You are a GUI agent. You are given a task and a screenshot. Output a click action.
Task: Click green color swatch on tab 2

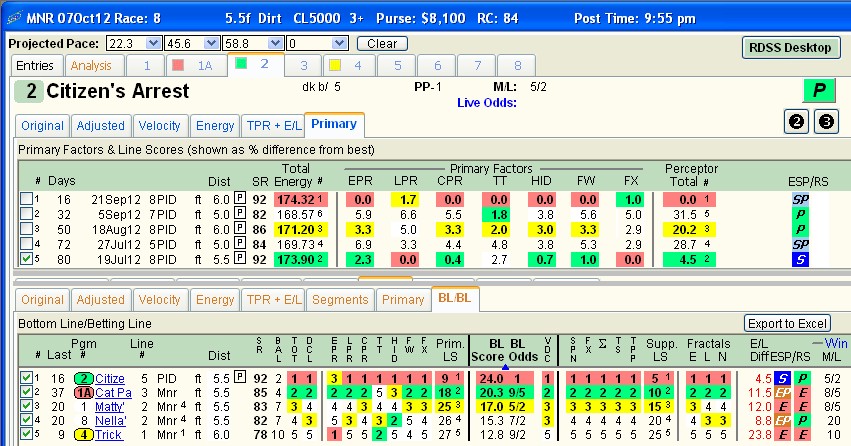pos(241,63)
